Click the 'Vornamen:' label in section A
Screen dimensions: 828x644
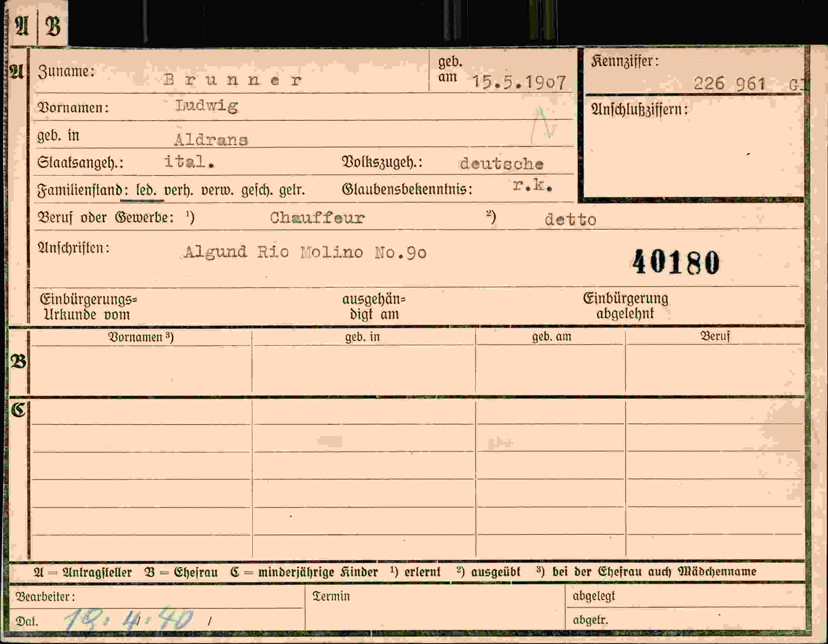73,108
